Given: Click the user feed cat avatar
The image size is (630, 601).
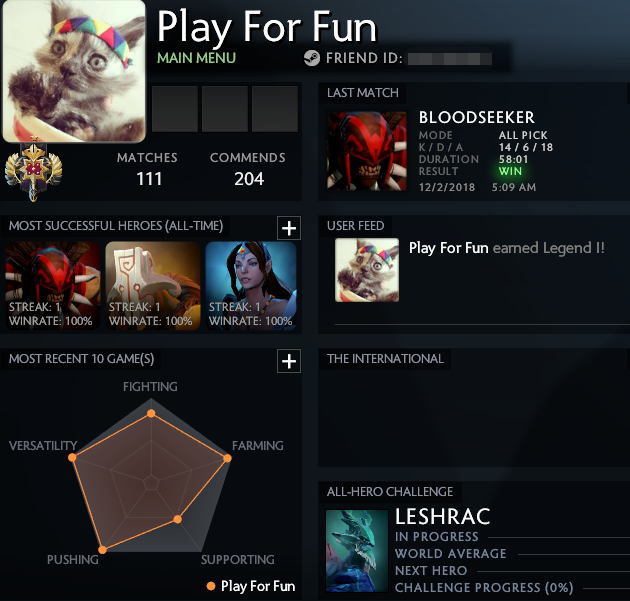Looking at the screenshot, I should [367, 270].
